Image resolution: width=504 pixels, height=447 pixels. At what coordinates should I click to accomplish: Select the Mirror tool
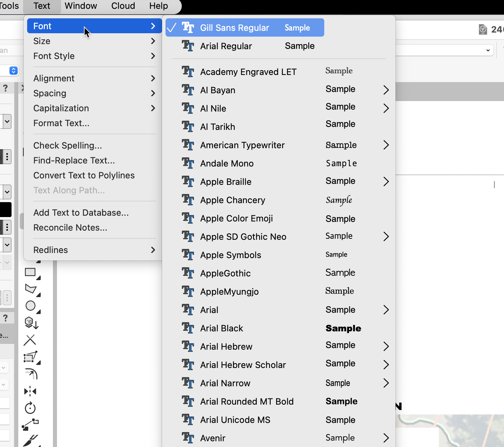click(30, 391)
